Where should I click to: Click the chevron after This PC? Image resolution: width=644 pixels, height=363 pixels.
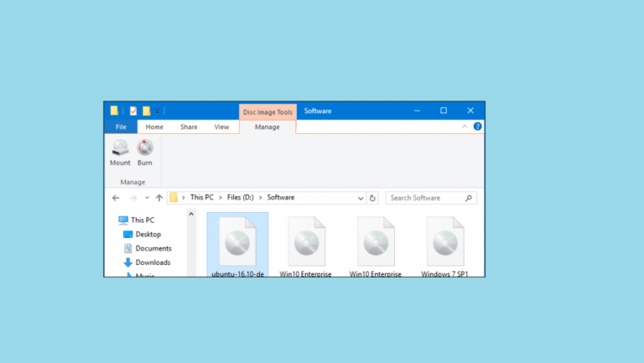221,198
